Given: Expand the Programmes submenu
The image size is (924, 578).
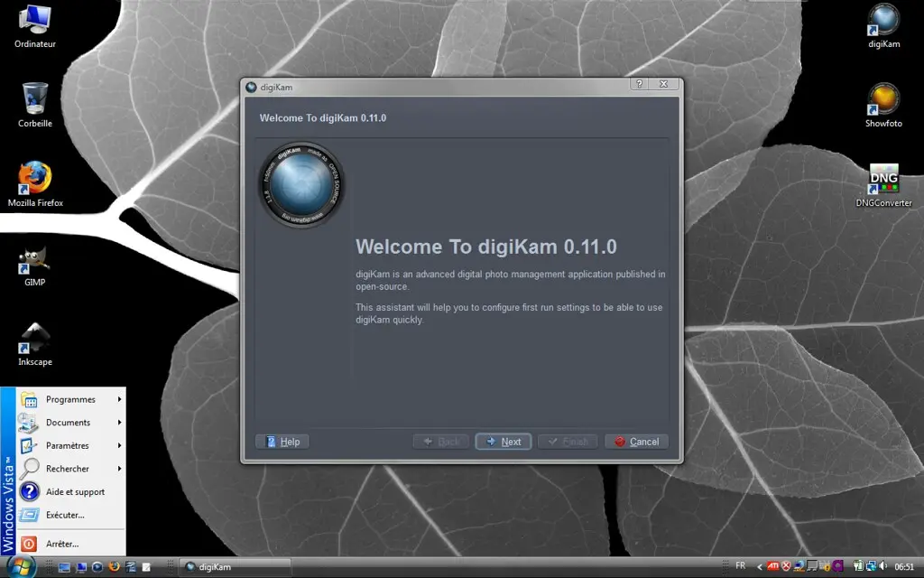Looking at the screenshot, I should [x=70, y=399].
